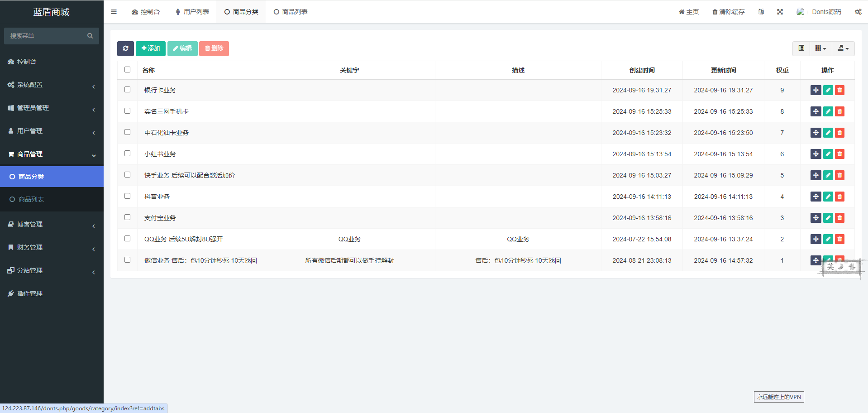Expand the 用户管理 sidebar menu
The width and height of the screenshot is (868, 413).
(x=52, y=131)
